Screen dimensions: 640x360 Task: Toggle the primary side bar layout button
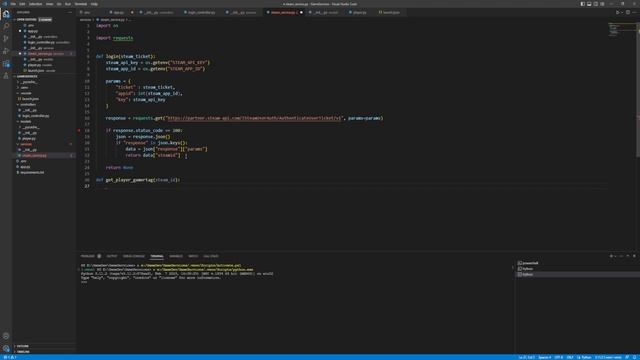click(582, 4)
